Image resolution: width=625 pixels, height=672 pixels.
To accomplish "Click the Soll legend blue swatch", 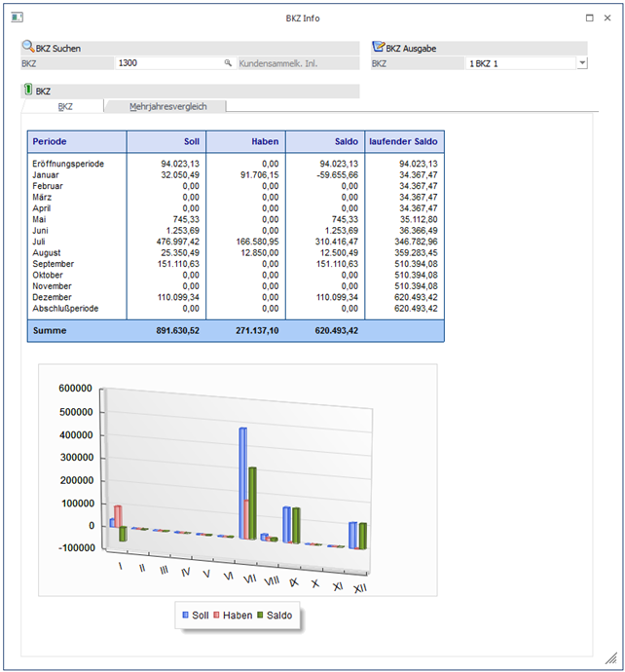I will pos(185,616).
